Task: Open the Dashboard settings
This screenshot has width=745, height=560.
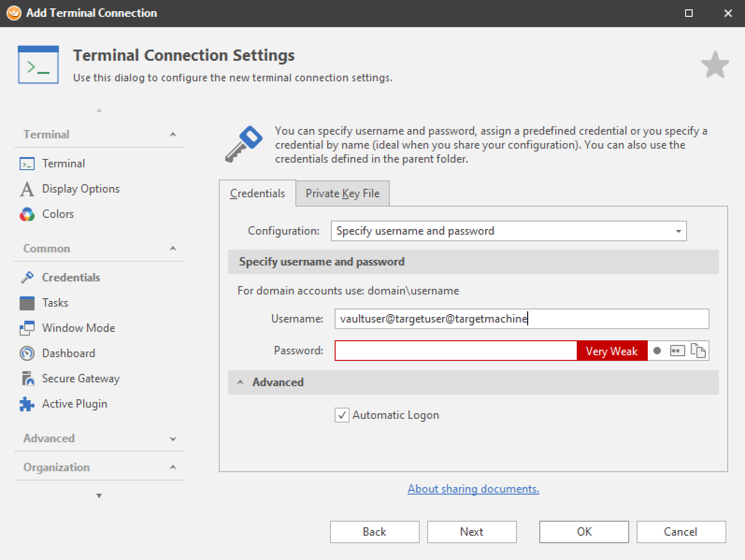Action: [68, 353]
